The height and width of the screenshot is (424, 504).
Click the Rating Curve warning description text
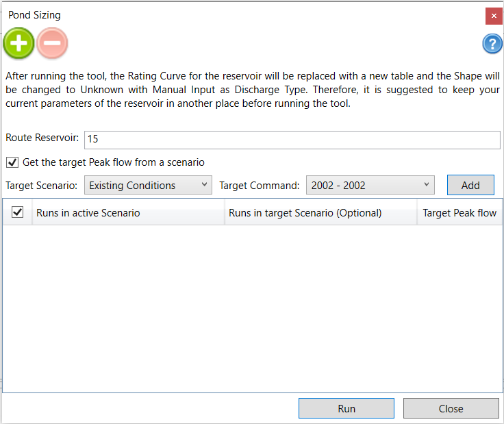(x=252, y=90)
